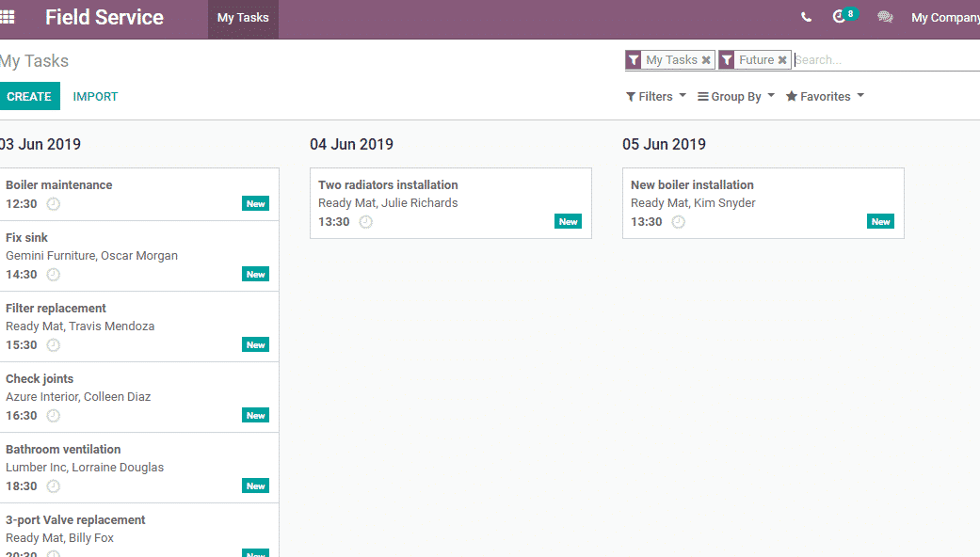This screenshot has width=980, height=557.
Task: Open the apps grid menu icon
Action: [x=8, y=17]
